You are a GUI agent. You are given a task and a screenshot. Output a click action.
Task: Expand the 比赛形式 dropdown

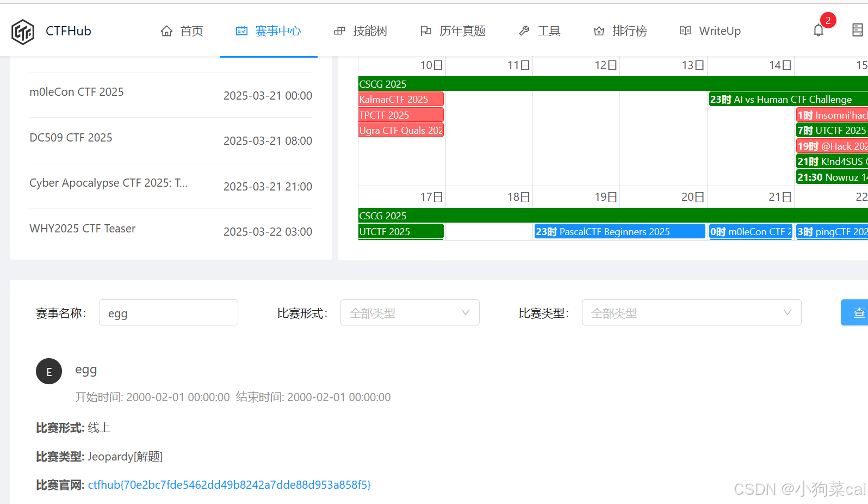410,312
